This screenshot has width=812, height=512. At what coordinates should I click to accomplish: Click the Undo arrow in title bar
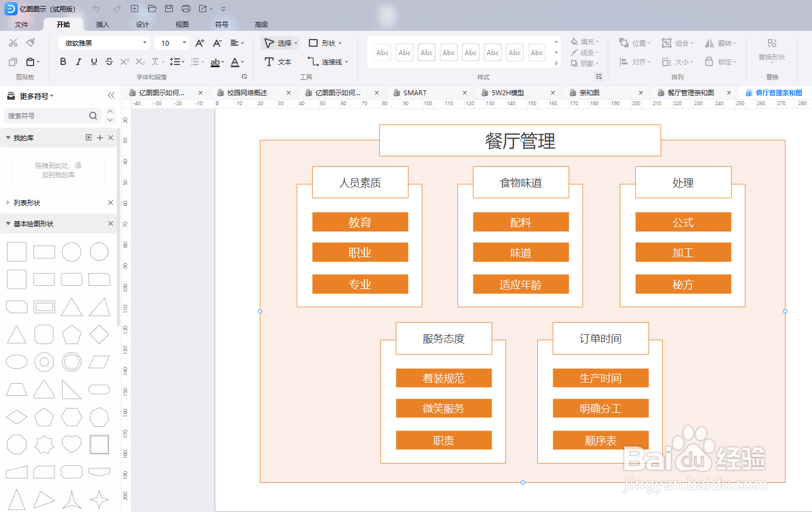click(96, 9)
